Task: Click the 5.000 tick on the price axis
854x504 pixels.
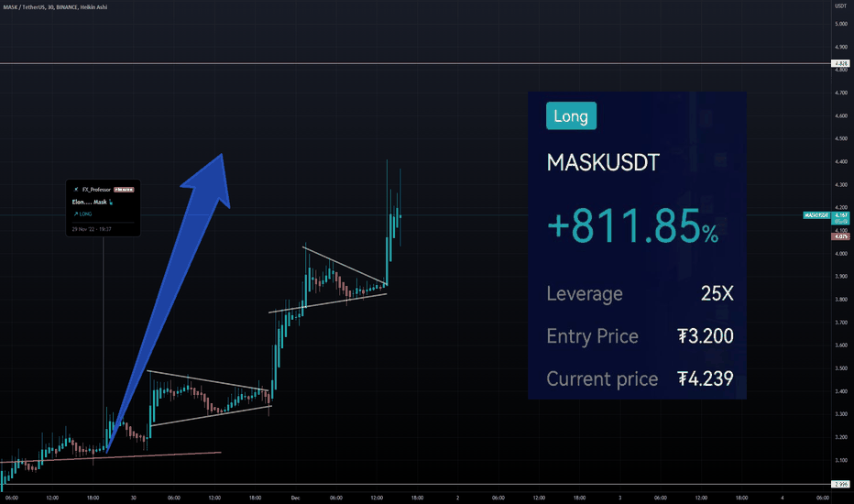Action: pyautogui.click(x=841, y=24)
